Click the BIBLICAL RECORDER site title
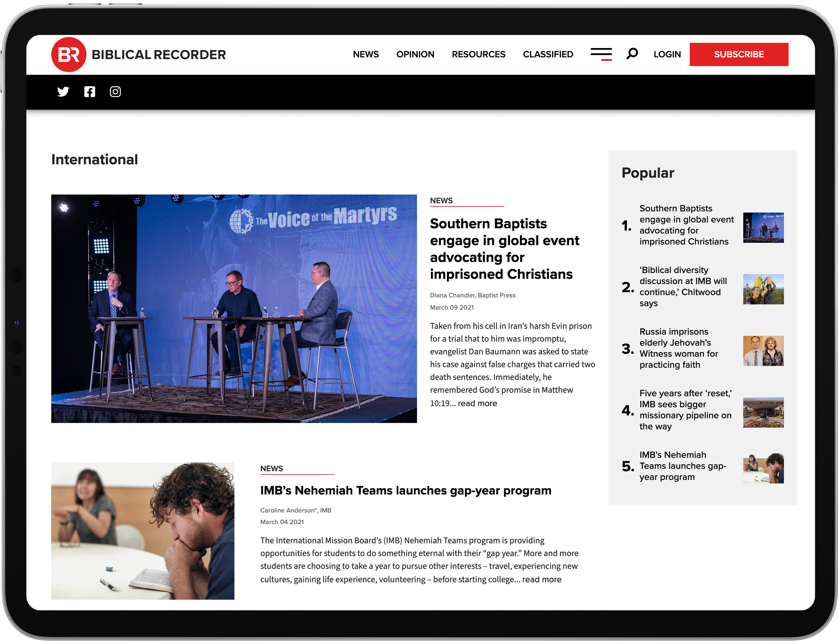Viewport: 838px width, 644px height. [159, 54]
